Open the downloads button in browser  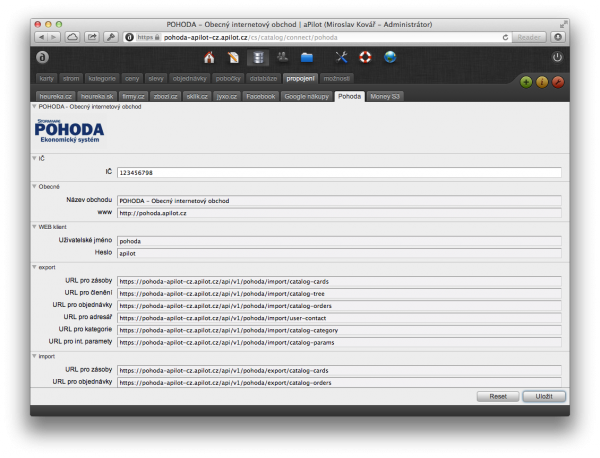[558, 37]
